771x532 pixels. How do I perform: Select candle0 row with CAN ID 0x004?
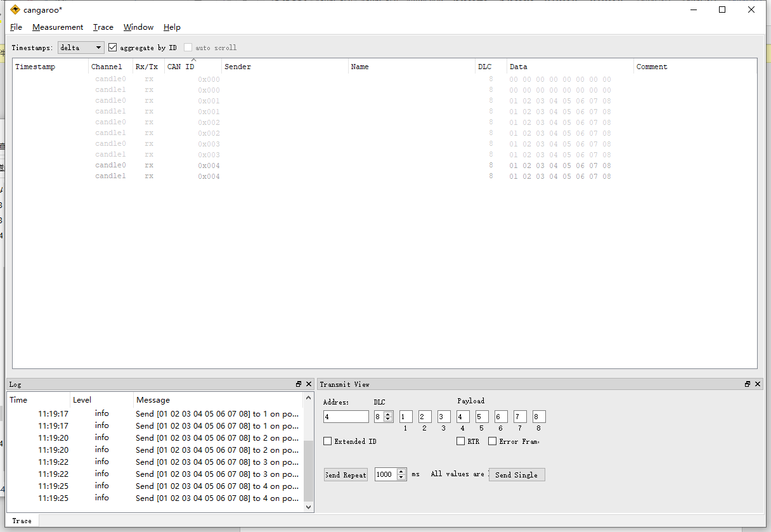click(384, 165)
